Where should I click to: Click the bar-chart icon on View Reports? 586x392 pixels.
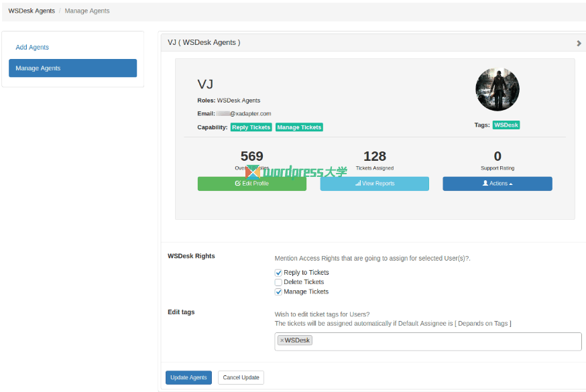(x=358, y=184)
